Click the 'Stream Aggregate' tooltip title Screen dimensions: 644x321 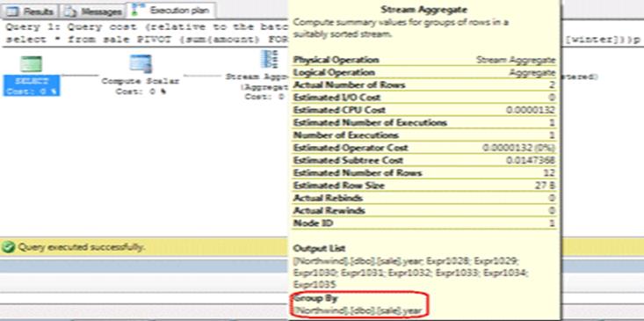coord(424,10)
